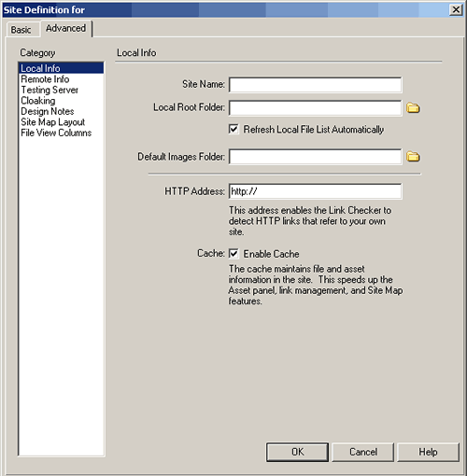Select Site Map Layout category
Screen dimensions: 467x476
(x=61, y=122)
